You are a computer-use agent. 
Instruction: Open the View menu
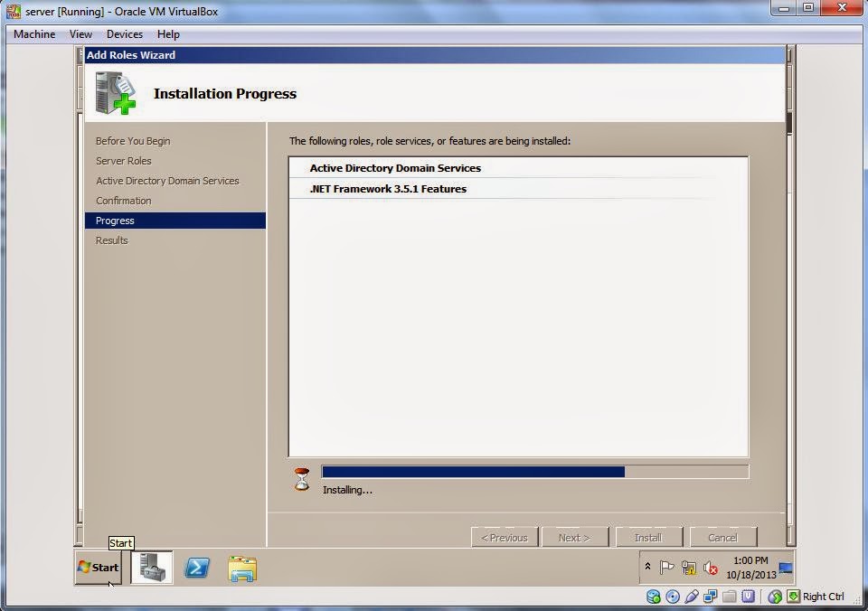(x=80, y=34)
